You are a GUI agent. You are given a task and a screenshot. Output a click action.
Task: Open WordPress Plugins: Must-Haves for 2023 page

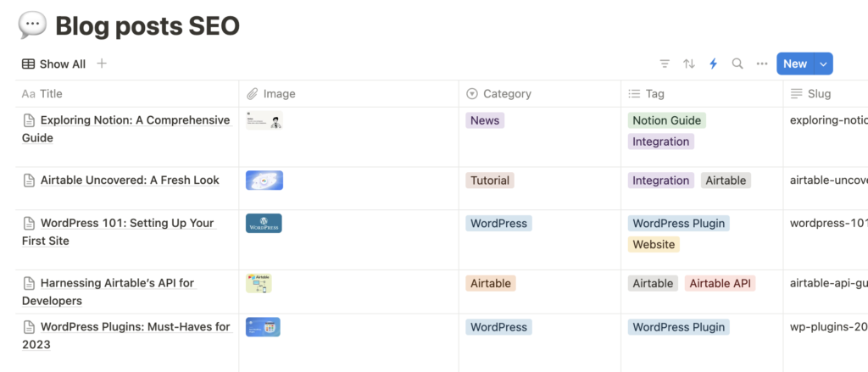126,336
